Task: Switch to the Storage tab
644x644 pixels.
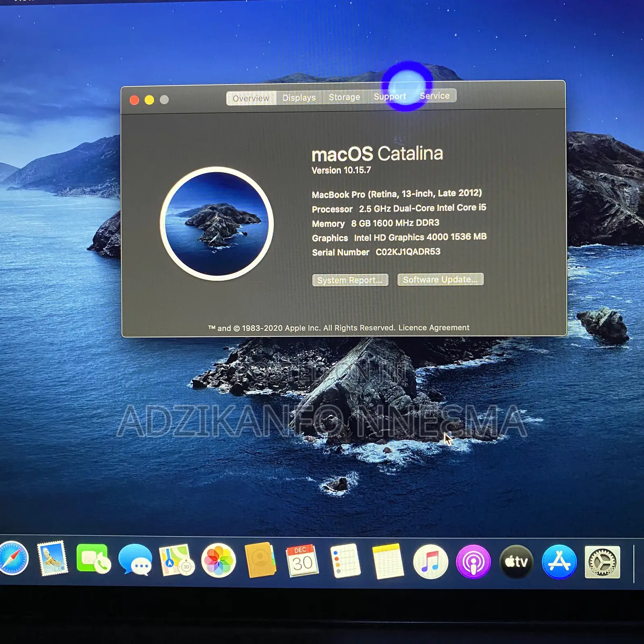Action: [x=345, y=97]
